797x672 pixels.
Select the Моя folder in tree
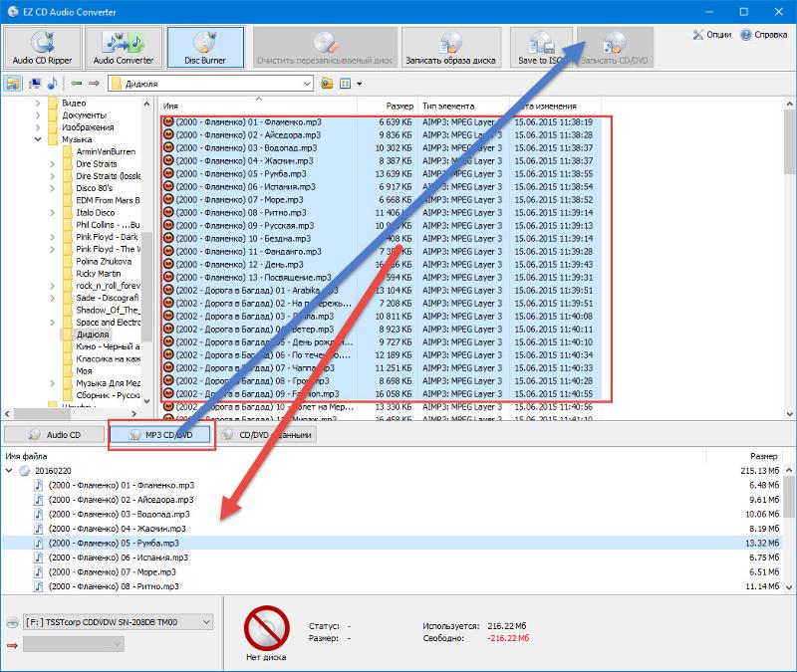tap(84, 370)
